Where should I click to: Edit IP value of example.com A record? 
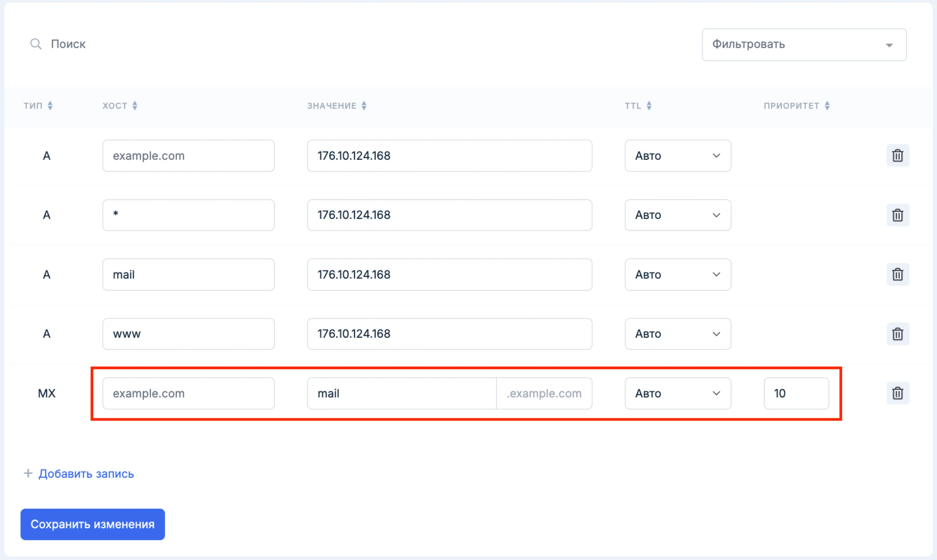click(x=449, y=156)
